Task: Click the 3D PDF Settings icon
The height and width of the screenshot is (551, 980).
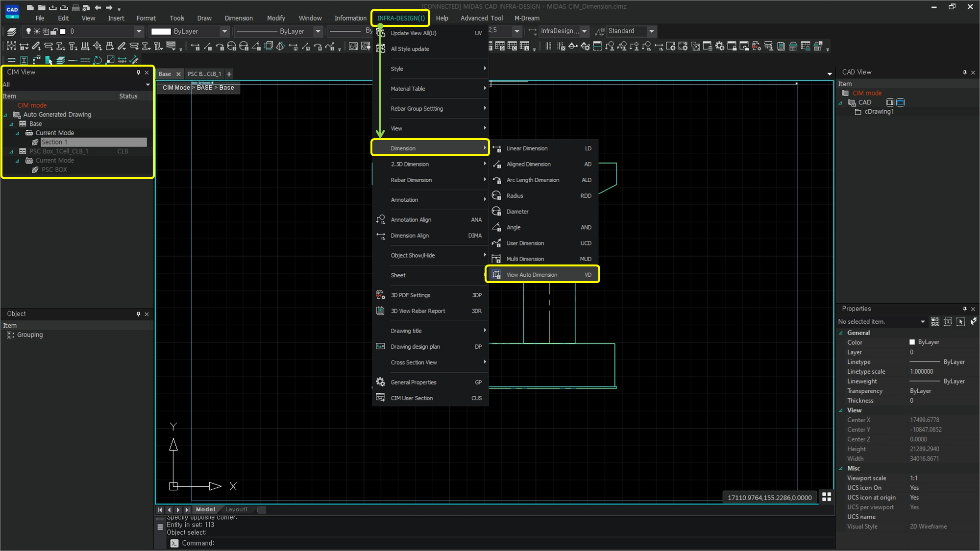Action: coord(380,295)
